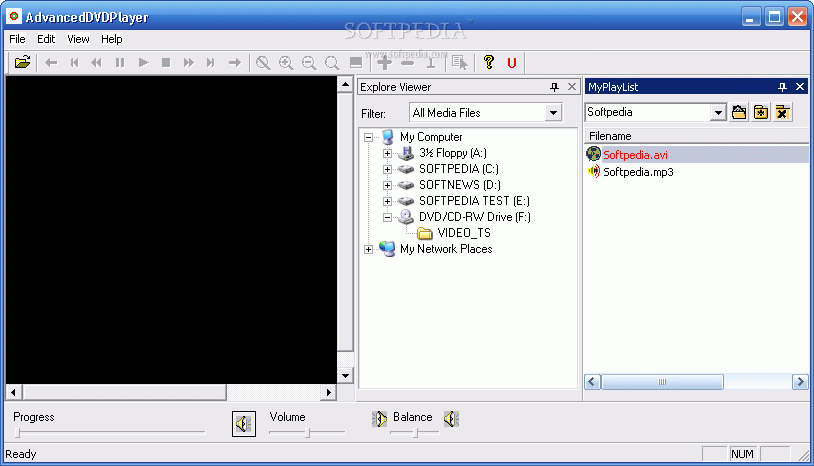The width and height of the screenshot is (814, 466).
Task: Click the Filename column header
Action: pos(696,136)
